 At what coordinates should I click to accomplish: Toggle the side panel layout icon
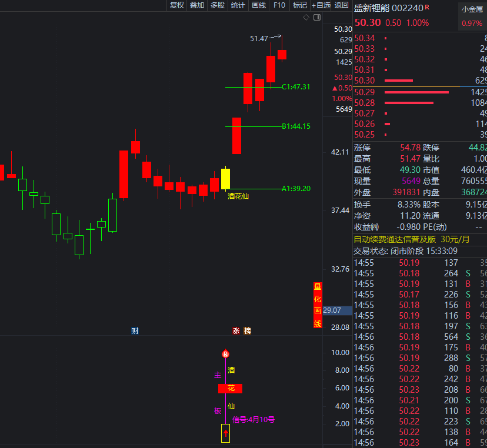tap(317, 18)
